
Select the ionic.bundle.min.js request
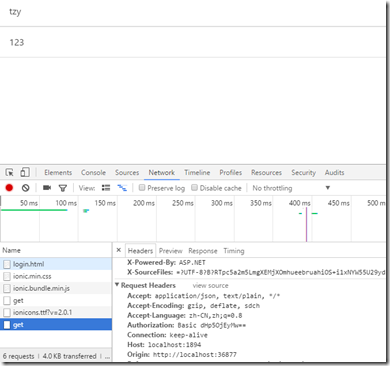[x=56, y=288]
